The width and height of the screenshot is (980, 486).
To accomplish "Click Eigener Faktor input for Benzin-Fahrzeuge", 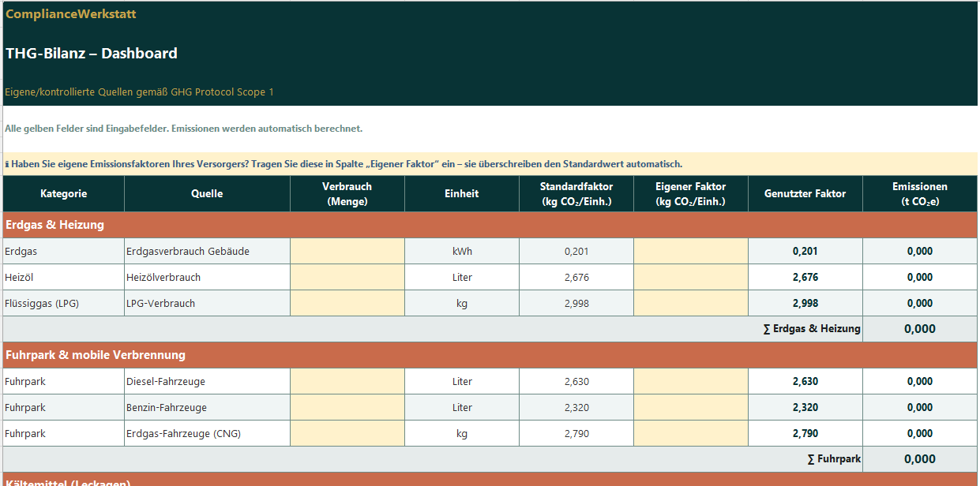I will (x=690, y=408).
